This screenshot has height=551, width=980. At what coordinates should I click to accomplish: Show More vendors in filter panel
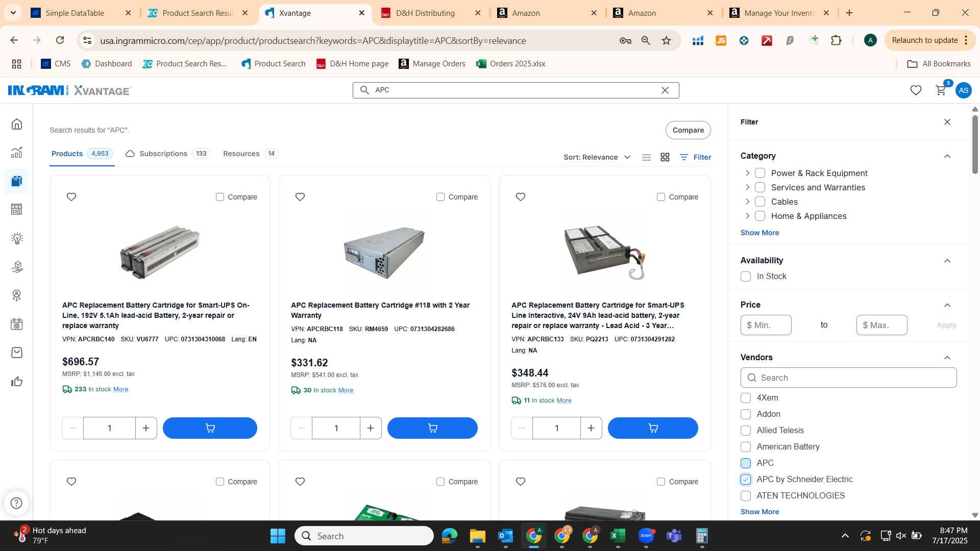759,512
